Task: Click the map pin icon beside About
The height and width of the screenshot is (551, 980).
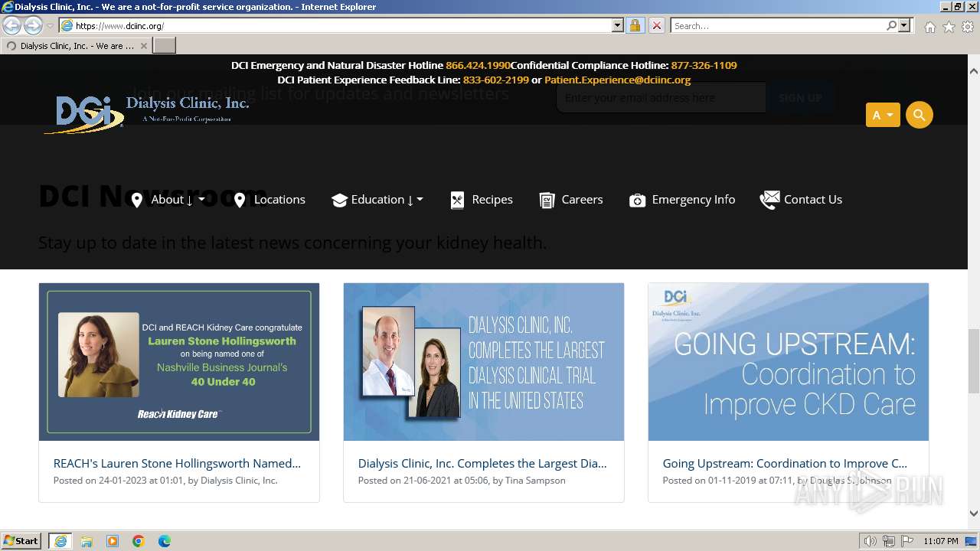Action: [x=137, y=201]
